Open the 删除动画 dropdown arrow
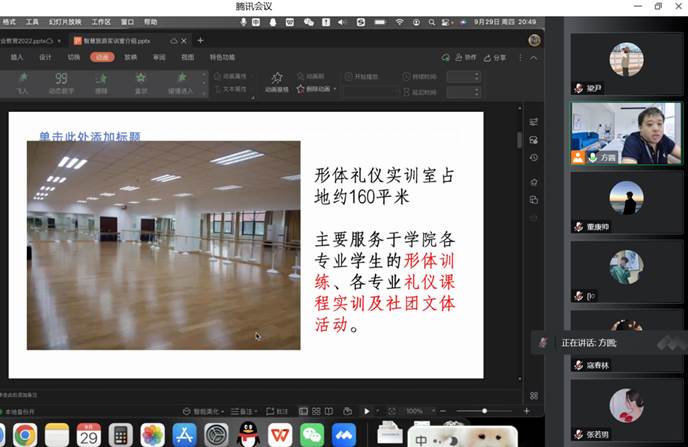 coord(335,89)
